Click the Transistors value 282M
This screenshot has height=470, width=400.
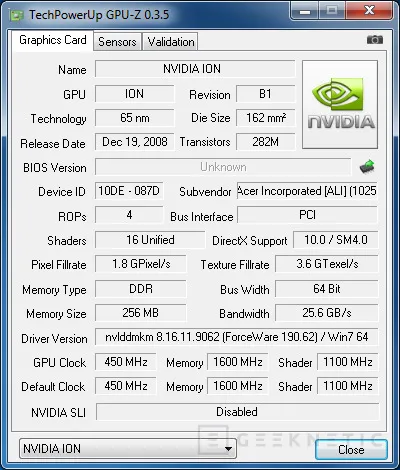coord(266,142)
